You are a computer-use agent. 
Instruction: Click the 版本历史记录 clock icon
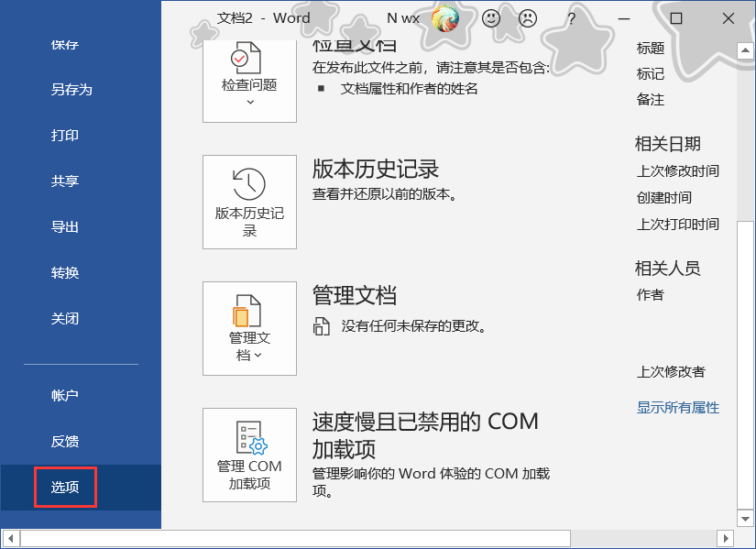(248, 183)
